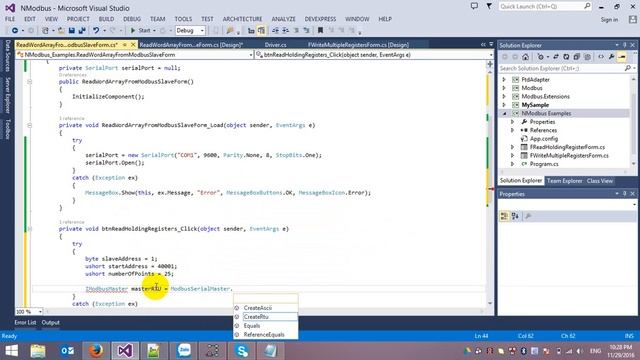Image resolution: width=640 pixels, height=360 pixels.
Task: Toggle pin on Solution Explorer panel
Action: pyautogui.click(x=624, y=45)
